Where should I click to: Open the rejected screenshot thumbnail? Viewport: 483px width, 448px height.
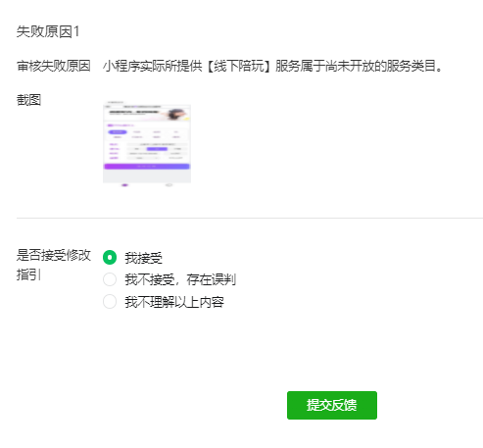click(x=147, y=143)
